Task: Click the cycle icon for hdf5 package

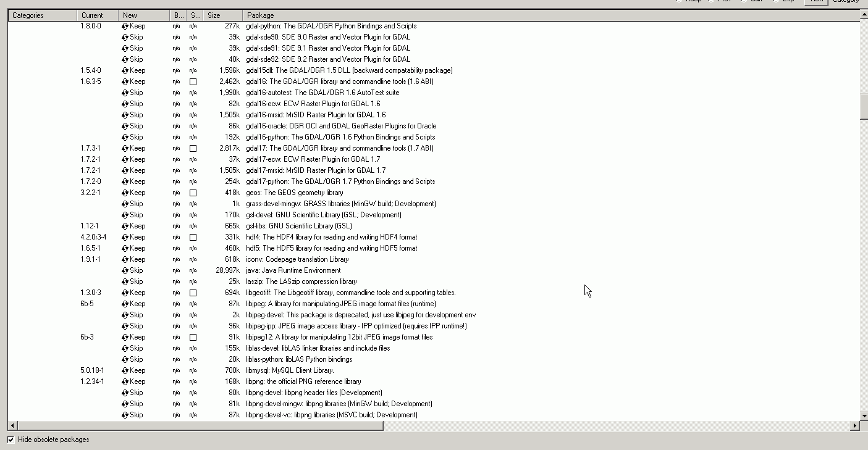Action: 125,248
